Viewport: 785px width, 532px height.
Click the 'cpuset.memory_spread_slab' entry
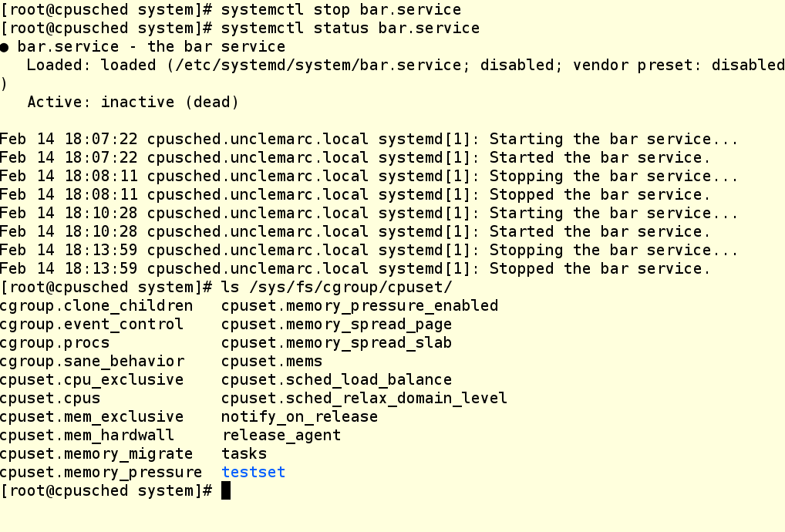336,343
